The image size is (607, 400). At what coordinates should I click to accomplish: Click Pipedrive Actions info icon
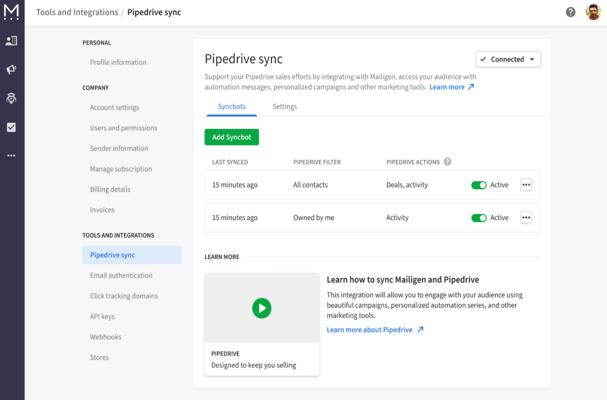click(x=447, y=162)
